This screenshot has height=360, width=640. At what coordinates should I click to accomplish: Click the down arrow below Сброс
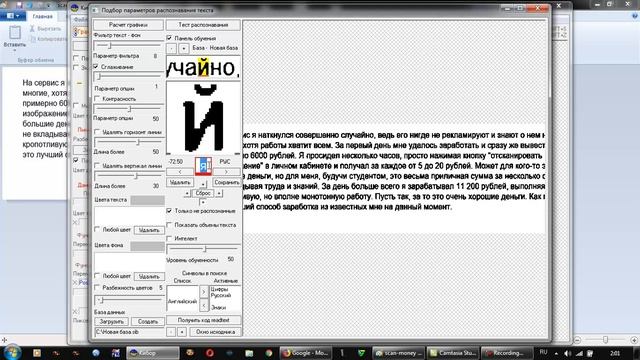pos(203,202)
